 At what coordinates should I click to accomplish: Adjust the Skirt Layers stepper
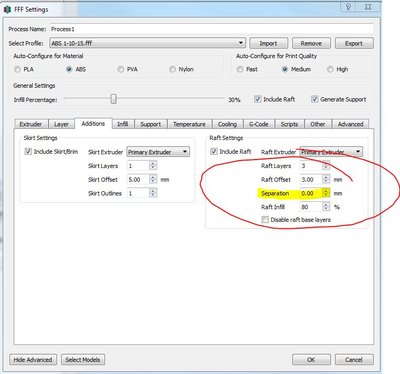153,166
